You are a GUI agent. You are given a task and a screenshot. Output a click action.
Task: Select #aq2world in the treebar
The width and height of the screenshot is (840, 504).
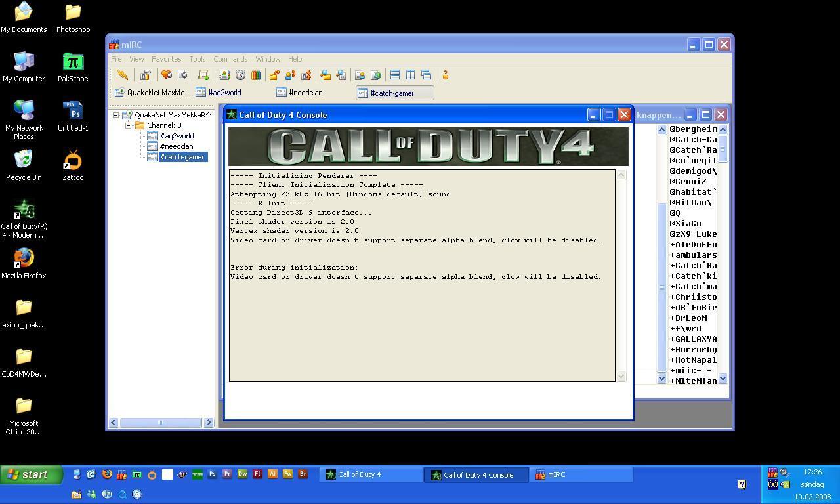click(177, 136)
